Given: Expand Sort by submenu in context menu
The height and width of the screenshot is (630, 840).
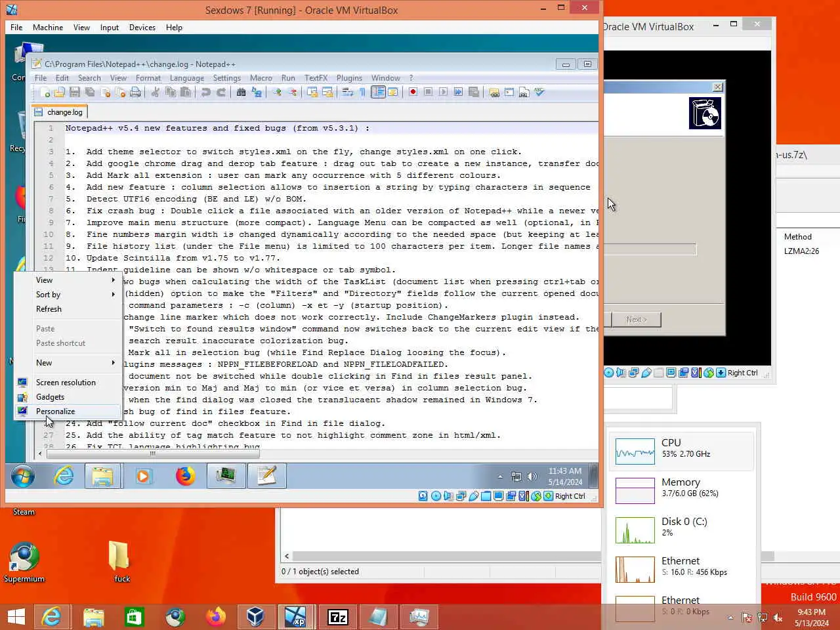Looking at the screenshot, I should pyautogui.click(x=68, y=295).
